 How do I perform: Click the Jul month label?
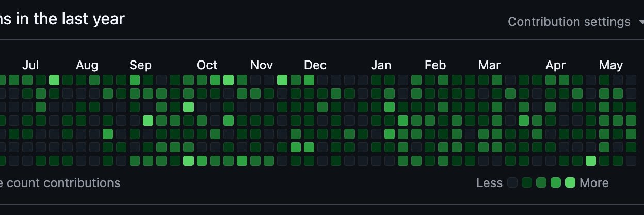point(30,65)
